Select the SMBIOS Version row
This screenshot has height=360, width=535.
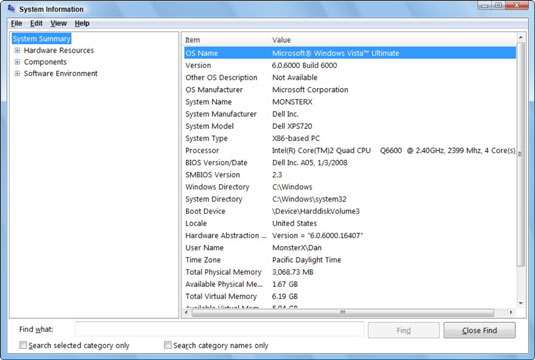(x=350, y=175)
